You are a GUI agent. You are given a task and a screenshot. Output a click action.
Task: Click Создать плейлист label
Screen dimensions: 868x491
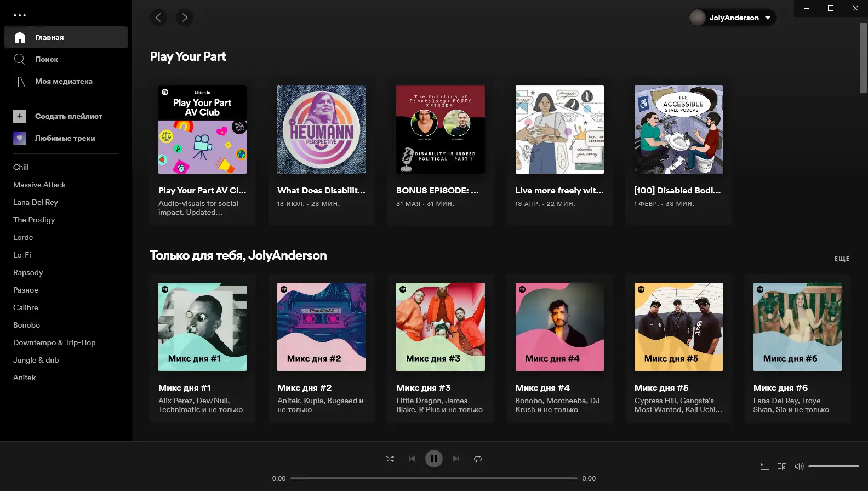pos(68,116)
